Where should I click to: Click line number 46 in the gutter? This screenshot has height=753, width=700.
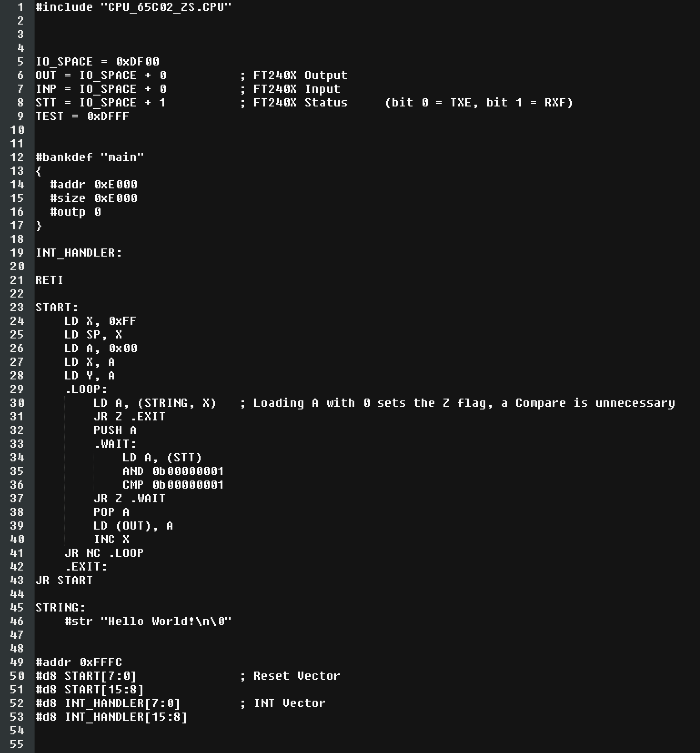pyautogui.click(x=17, y=622)
